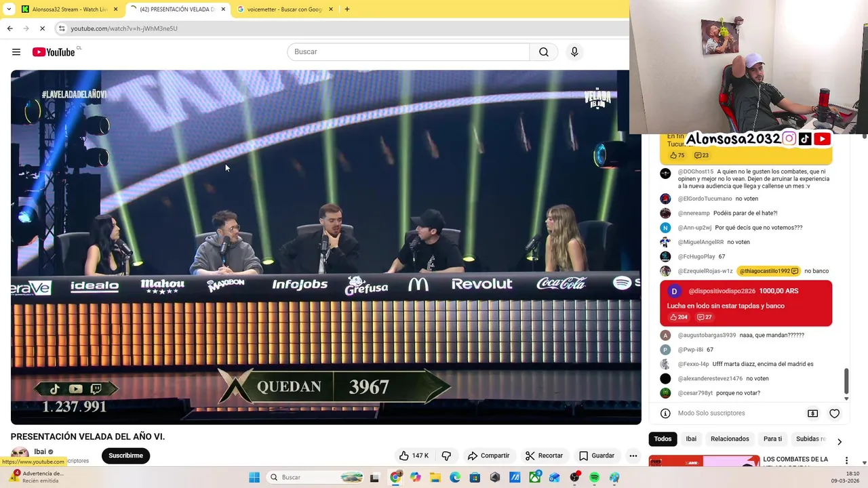Dislike the video with thumbs down
The width and height of the screenshot is (868, 488).
[446, 455]
